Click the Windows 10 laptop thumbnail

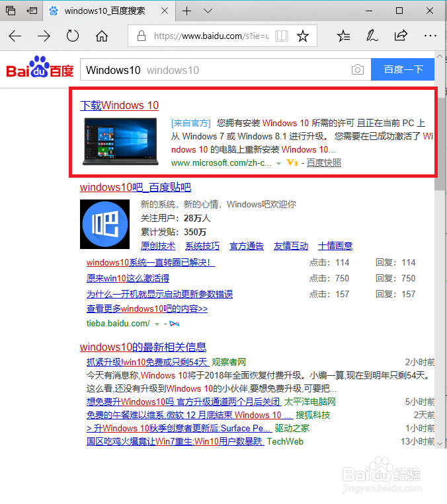[x=120, y=141]
